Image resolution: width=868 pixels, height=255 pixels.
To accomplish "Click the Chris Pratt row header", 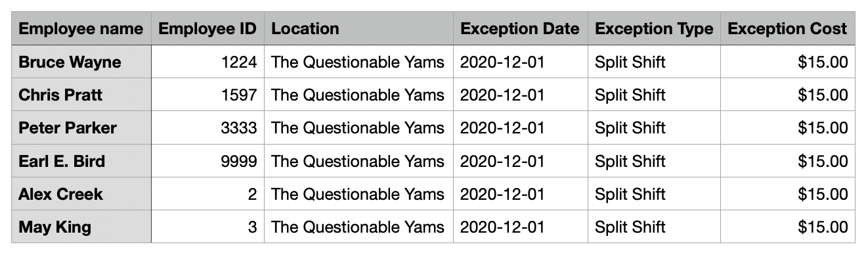I will point(81,95).
